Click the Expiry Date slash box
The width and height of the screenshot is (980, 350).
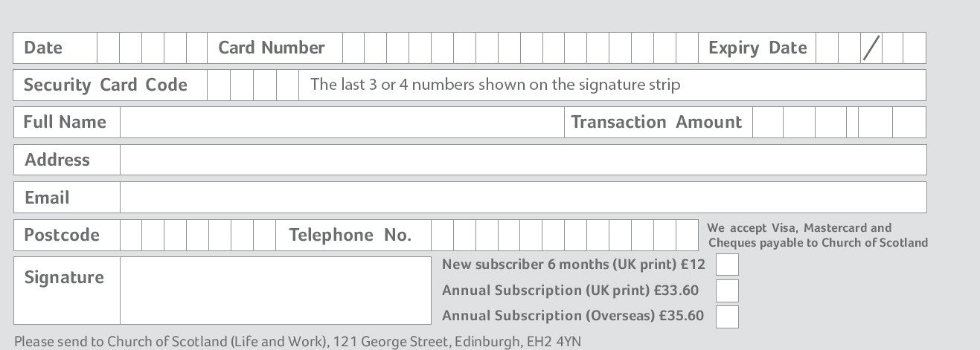871,48
